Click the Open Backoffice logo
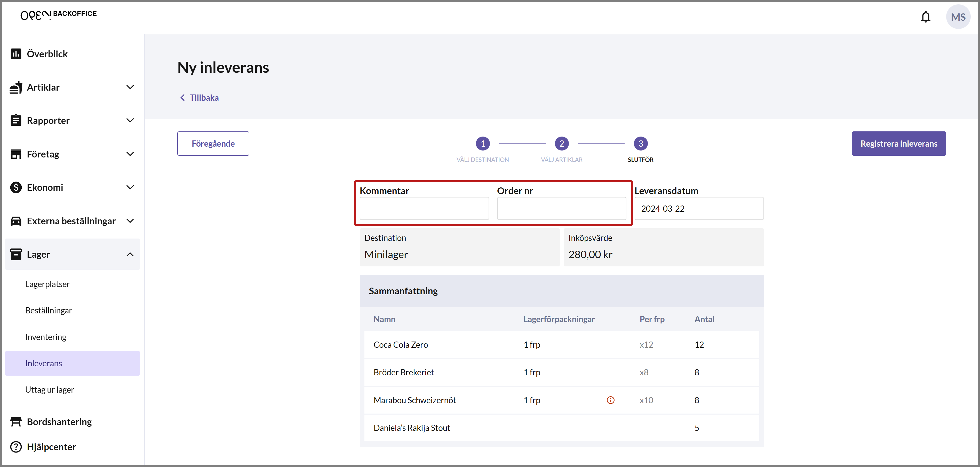This screenshot has width=980, height=467. click(x=59, y=15)
